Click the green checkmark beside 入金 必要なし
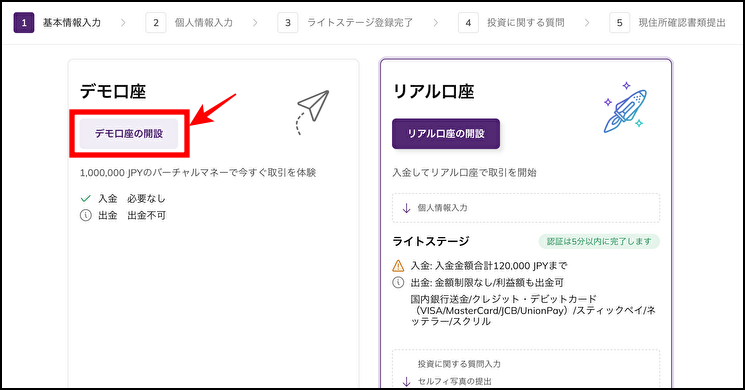This screenshot has width=745, height=390. (86, 198)
